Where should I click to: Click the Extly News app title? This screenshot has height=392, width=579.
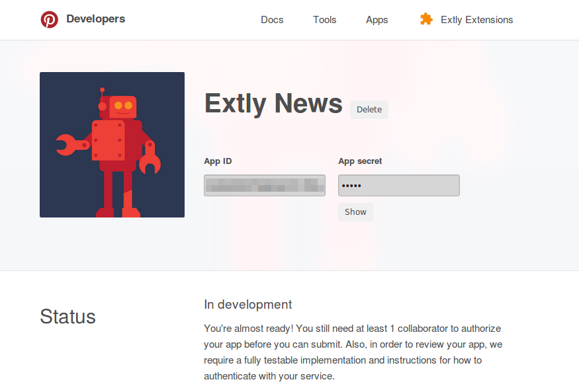(274, 104)
